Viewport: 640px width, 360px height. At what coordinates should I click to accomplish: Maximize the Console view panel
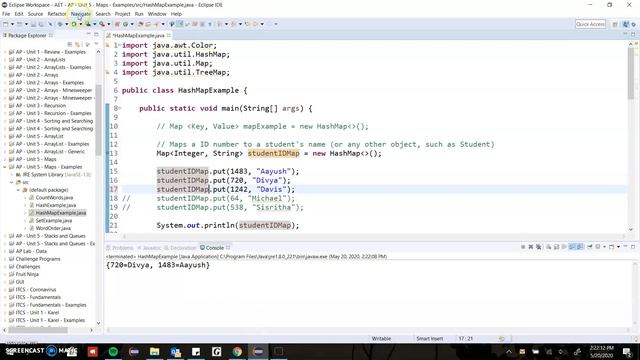coord(633,247)
